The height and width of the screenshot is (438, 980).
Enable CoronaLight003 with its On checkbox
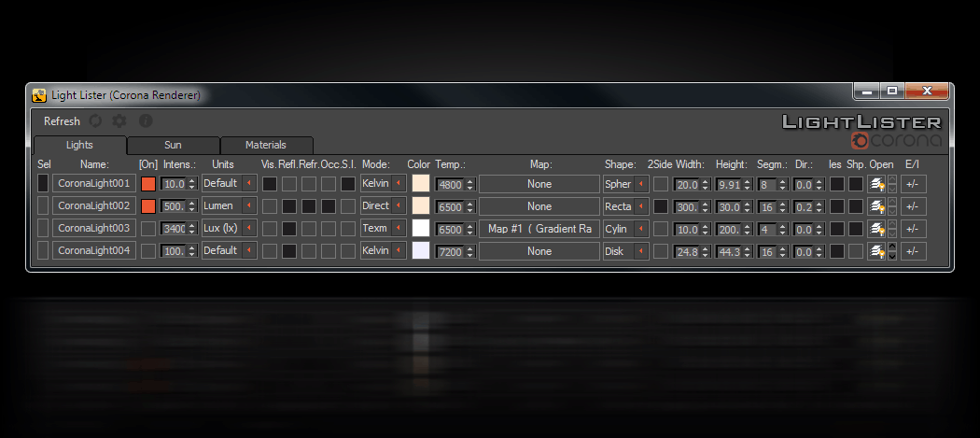[x=148, y=229]
